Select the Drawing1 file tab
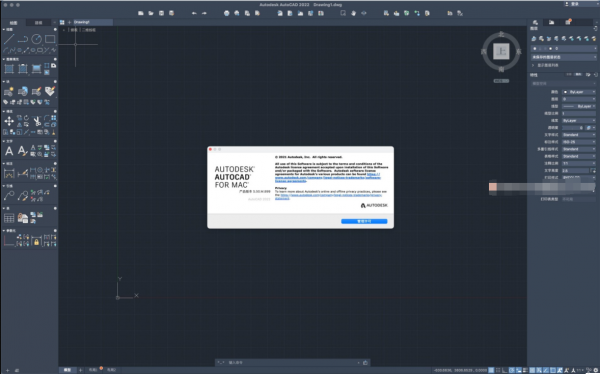 93,22
